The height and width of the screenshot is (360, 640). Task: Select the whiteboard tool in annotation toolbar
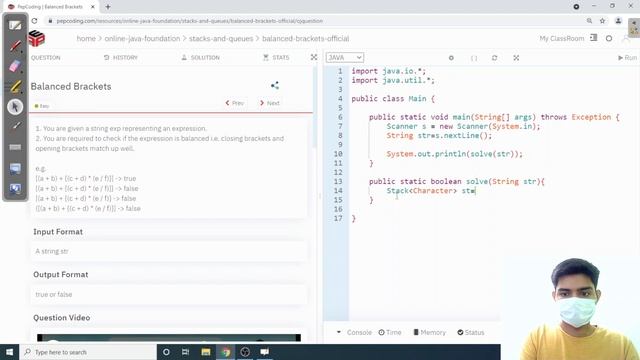pyautogui.click(x=15, y=26)
